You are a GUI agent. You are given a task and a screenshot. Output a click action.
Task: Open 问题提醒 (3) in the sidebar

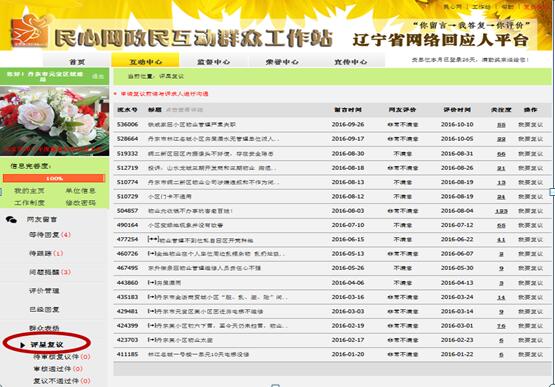click(50, 272)
